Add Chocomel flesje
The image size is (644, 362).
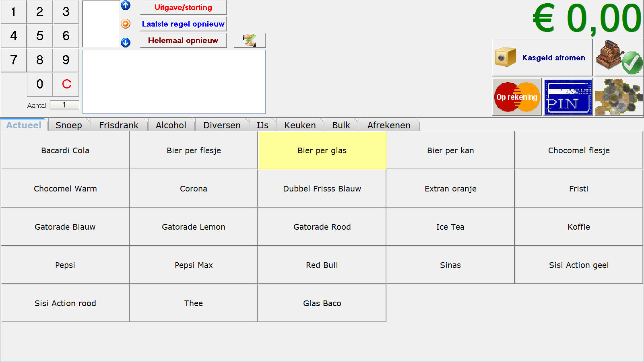(x=579, y=150)
